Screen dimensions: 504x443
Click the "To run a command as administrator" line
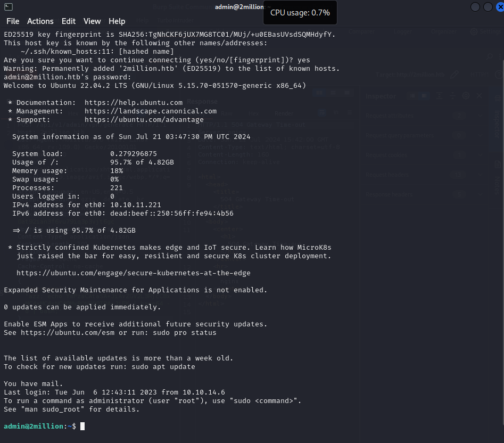(x=153, y=400)
